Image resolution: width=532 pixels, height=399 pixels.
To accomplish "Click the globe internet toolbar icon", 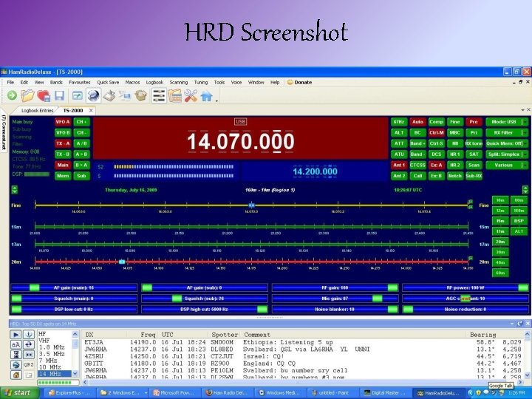I will click(93, 96).
